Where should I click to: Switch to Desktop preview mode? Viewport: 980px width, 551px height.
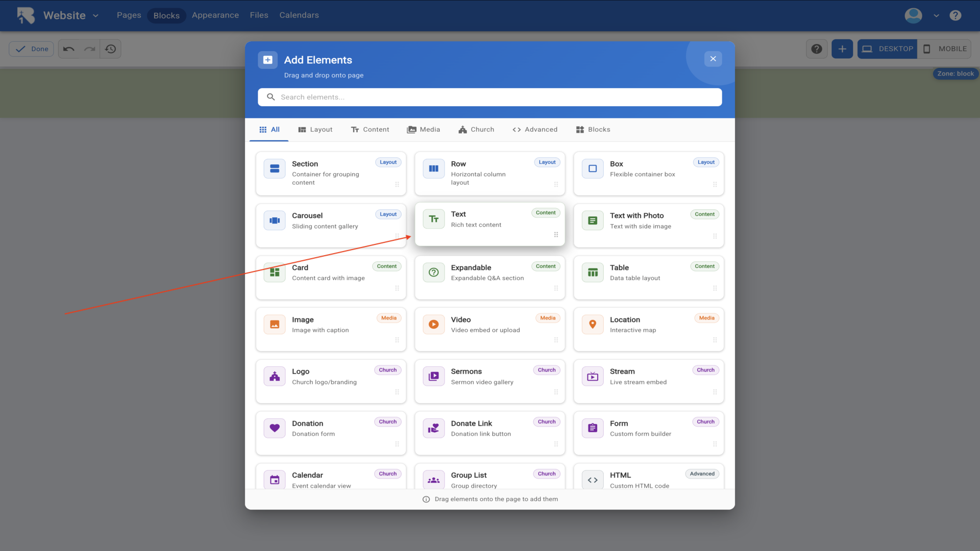pos(887,49)
